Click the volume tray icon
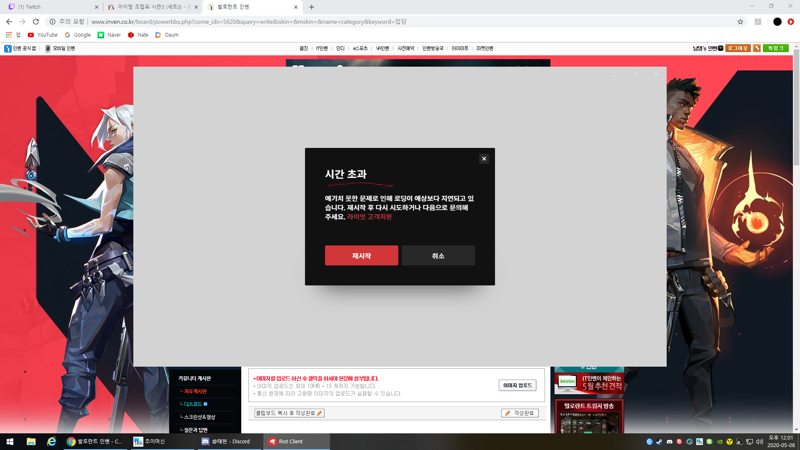The image size is (800, 450). (759, 442)
